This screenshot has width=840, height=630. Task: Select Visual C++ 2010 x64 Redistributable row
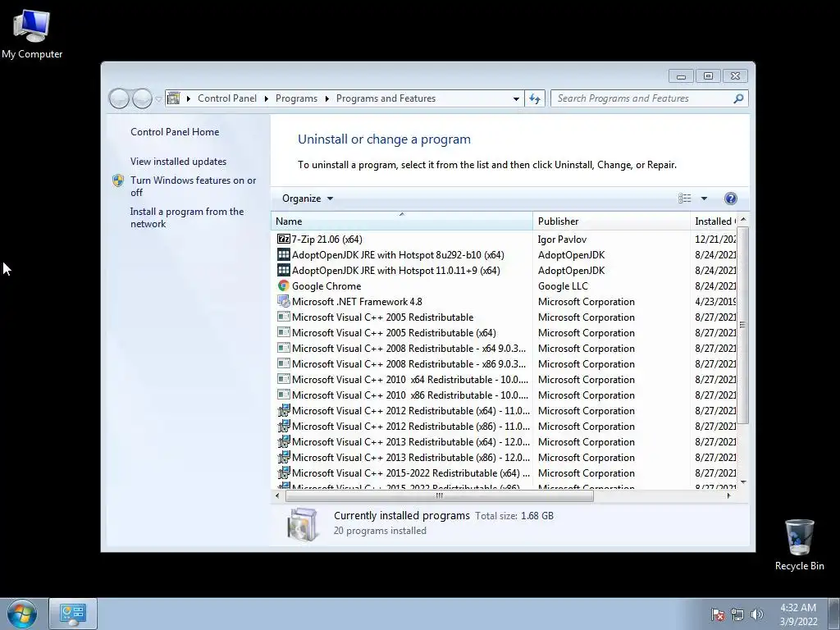click(504, 379)
